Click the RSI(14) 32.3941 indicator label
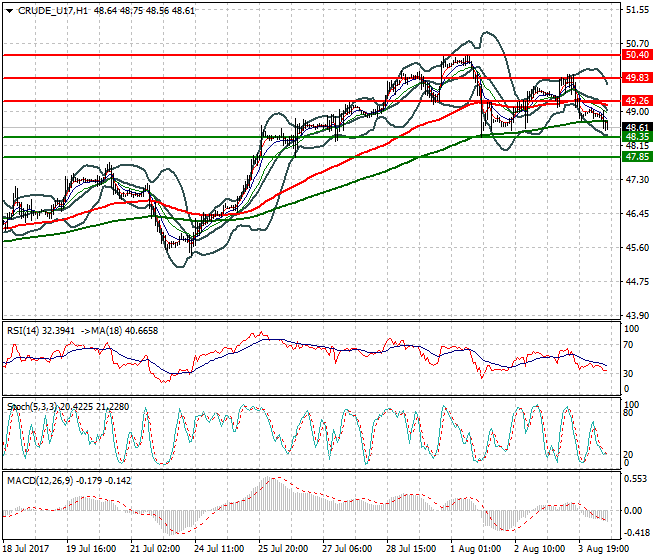 [x=41, y=331]
